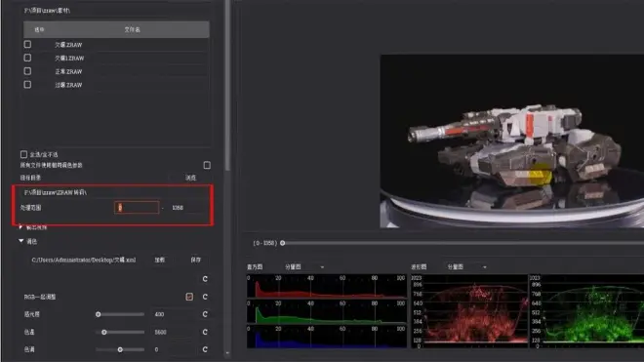
Task: Toggle the select all / none checkbox
Action: coord(23,154)
